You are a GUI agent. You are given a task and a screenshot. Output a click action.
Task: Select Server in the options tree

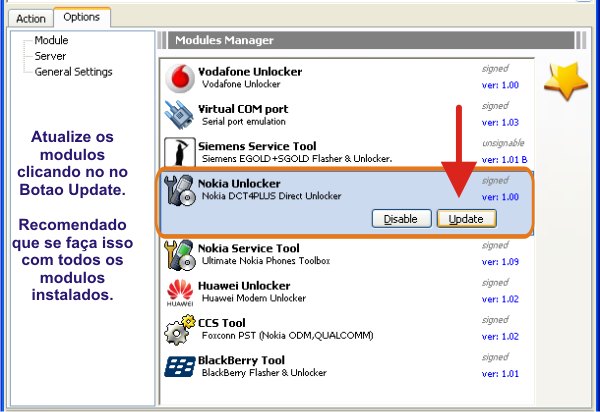50,56
